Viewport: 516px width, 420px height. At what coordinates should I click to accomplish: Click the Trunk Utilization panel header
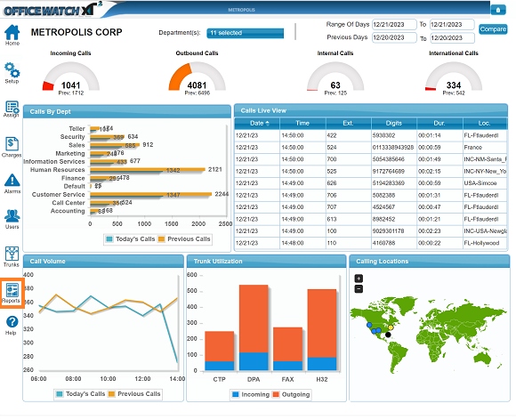pyautogui.click(x=266, y=262)
